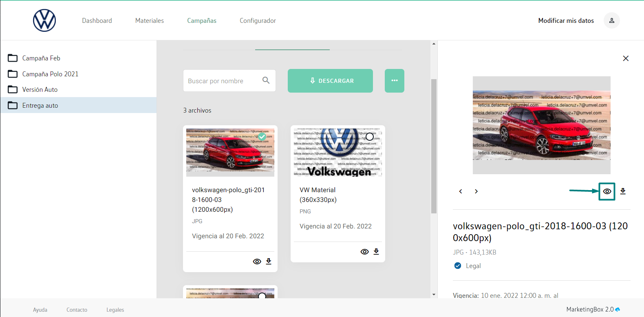Click Modificar mis datos link
644x317 pixels.
point(566,20)
